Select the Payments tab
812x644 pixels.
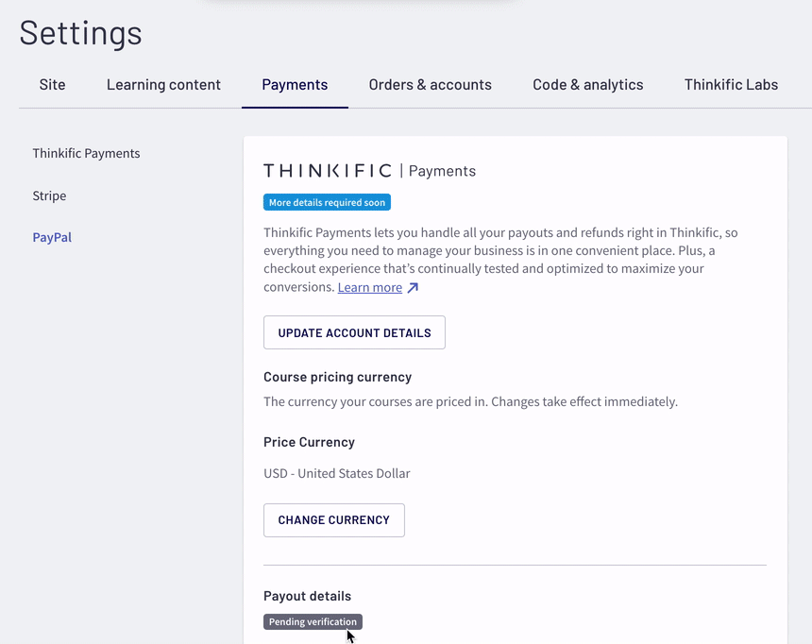(x=295, y=84)
